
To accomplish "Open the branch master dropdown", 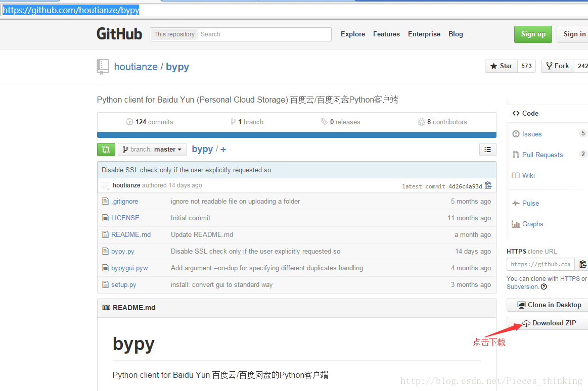I will (x=152, y=150).
